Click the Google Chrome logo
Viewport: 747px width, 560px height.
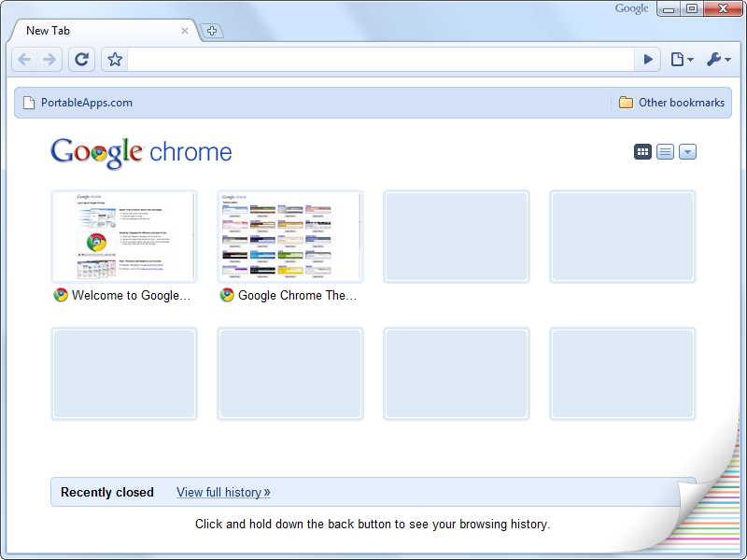click(141, 153)
